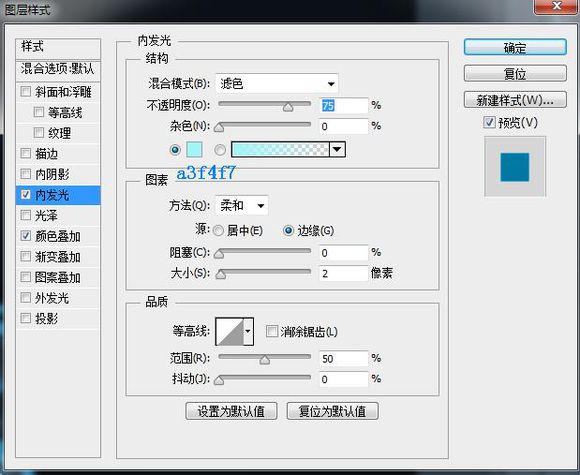Open the 方法 dropdown showing 柔和

(x=242, y=205)
